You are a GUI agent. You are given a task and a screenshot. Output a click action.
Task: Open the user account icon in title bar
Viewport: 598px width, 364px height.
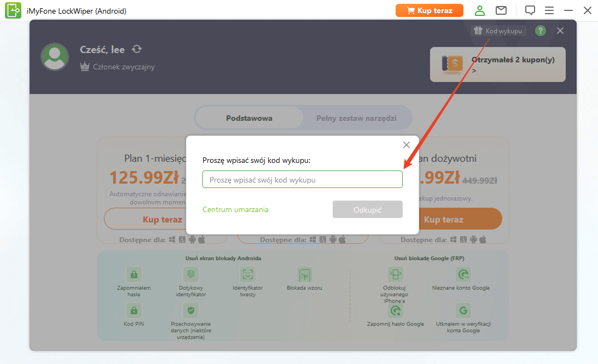479,10
